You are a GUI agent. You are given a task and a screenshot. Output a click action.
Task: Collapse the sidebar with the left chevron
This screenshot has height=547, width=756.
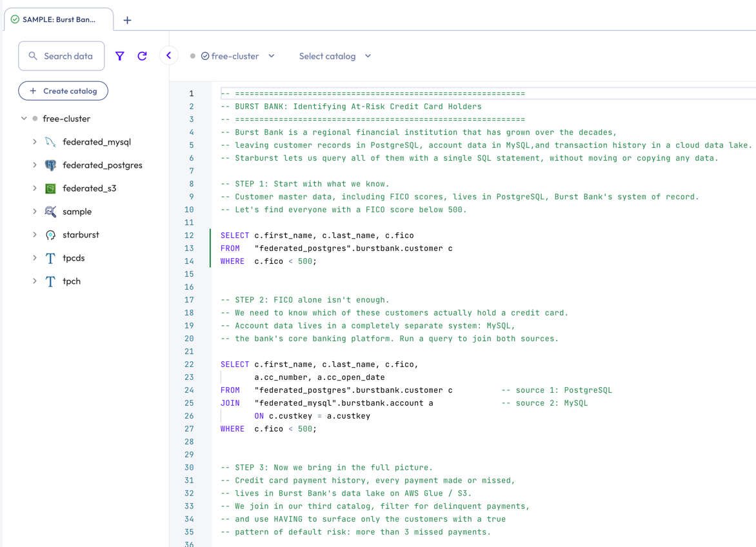pos(169,55)
